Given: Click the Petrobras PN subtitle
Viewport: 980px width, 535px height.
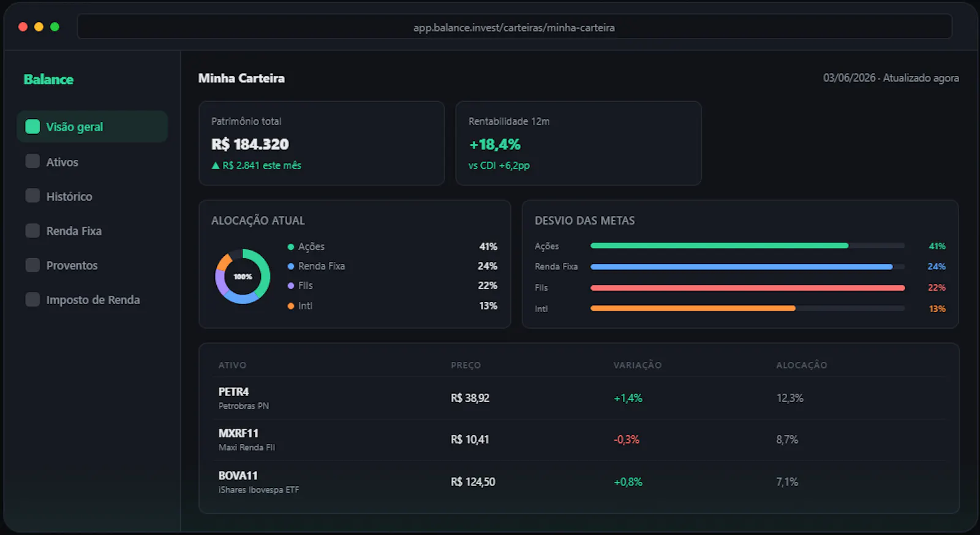Looking at the screenshot, I should coord(243,406).
